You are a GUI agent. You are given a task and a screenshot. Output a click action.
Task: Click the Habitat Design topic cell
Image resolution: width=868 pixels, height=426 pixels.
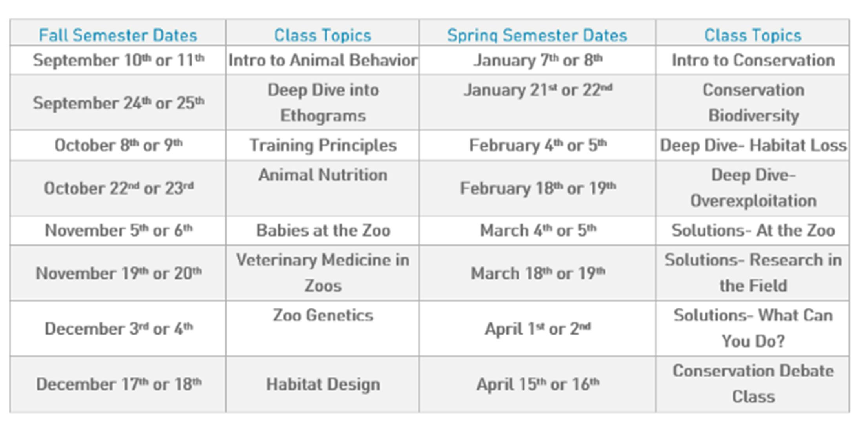(323, 384)
